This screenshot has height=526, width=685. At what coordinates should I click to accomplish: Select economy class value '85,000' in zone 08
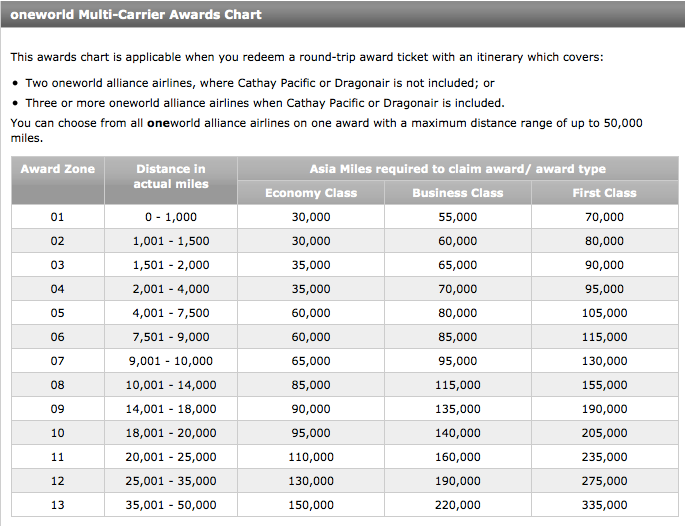pyautogui.click(x=311, y=385)
